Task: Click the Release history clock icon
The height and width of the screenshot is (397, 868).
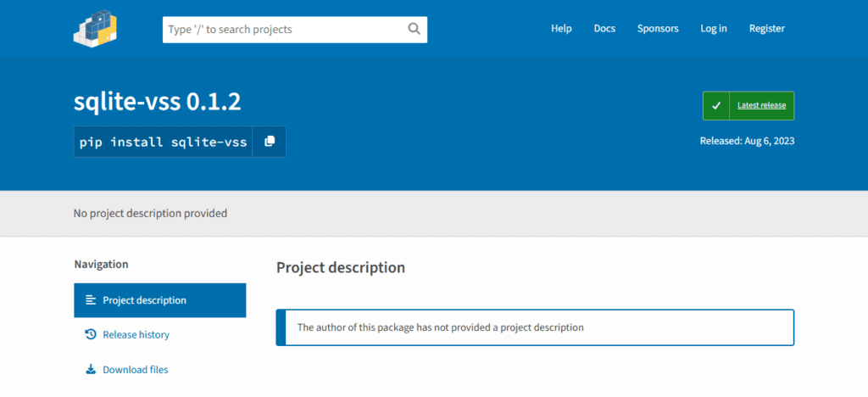Action: (91, 334)
